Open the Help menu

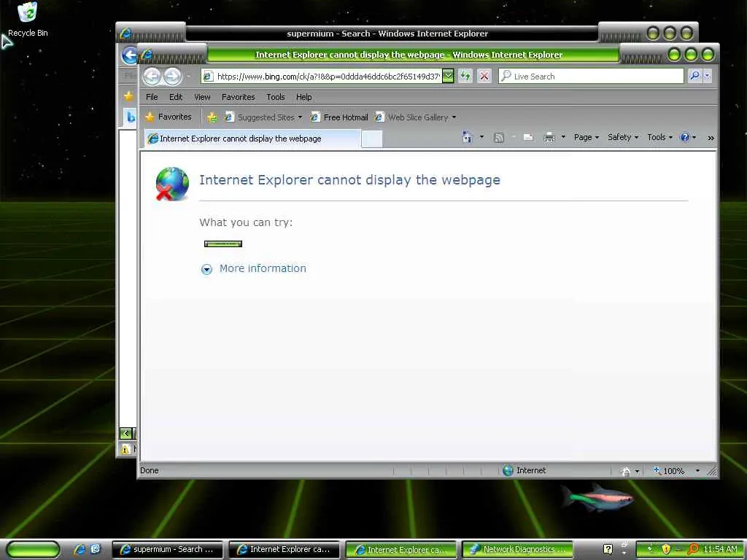303,97
